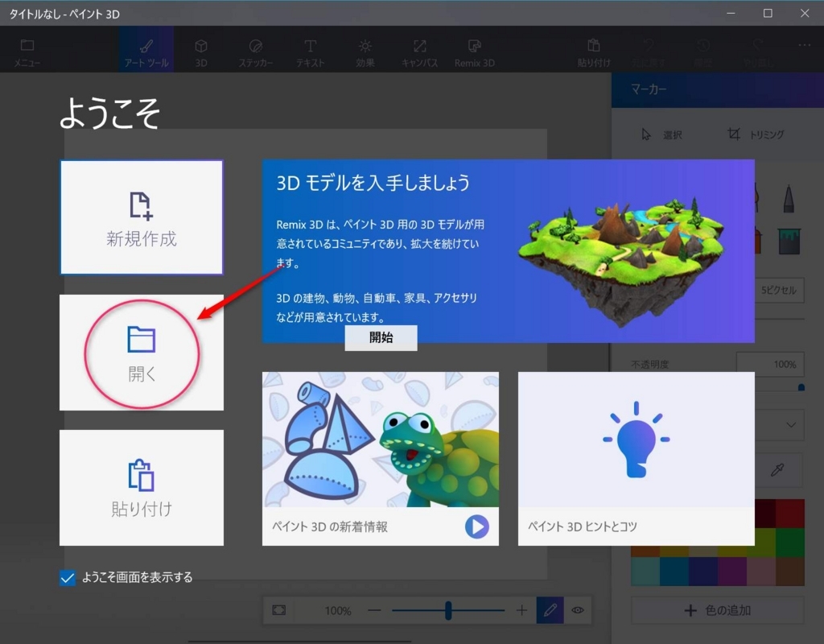Click the 開始 button
Screen dimensions: 824x644
coord(381,337)
